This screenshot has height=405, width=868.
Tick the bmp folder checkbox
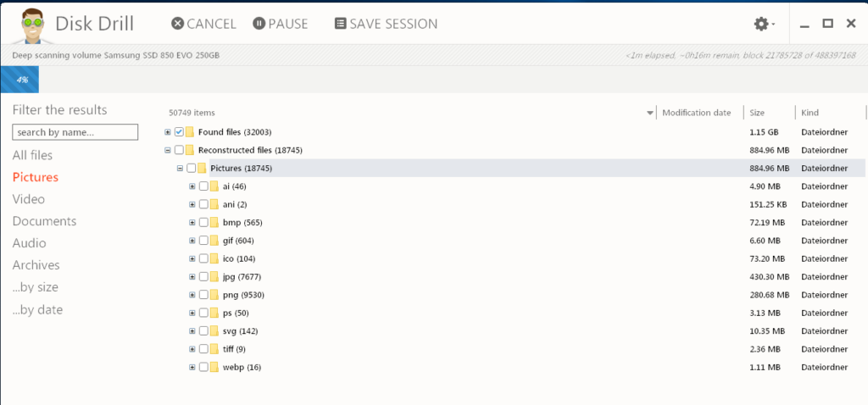[203, 223]
